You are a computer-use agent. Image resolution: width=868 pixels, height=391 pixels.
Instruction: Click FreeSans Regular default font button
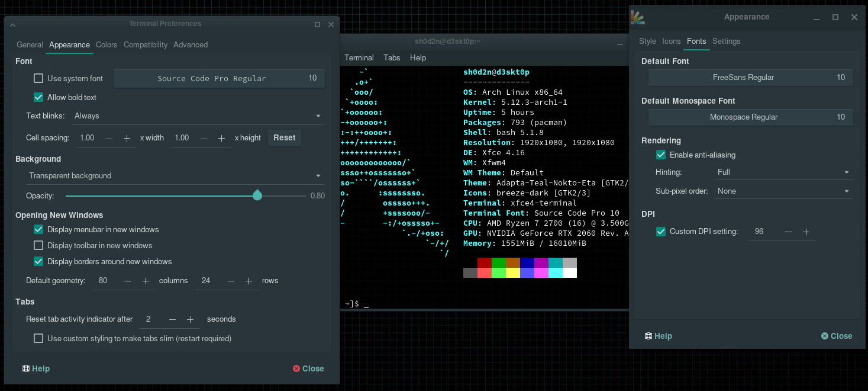[x=750, y=78]
